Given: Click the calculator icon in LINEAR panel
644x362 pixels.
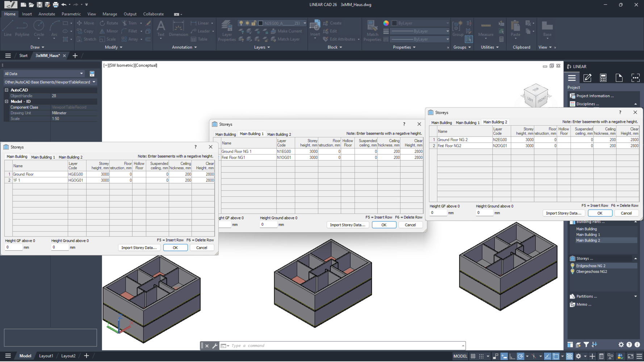Looking at the screenshot, I should pyautogui.click(x=603, y=78).
